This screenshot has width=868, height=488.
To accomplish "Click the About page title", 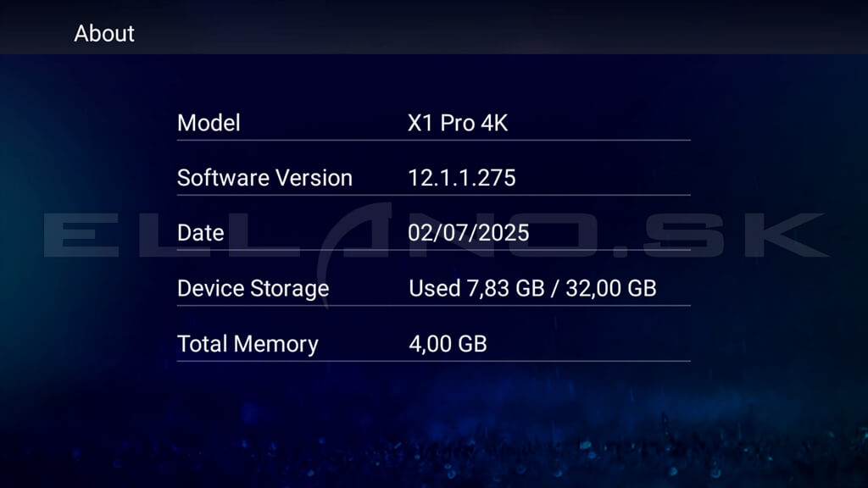I will 104,34.
